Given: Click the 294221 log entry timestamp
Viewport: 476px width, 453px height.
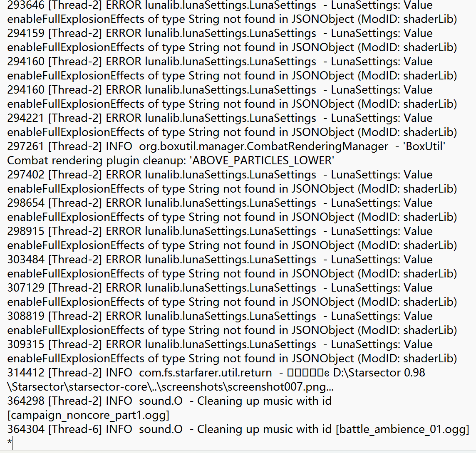Looking at the screenshot, I should pyautogui.click(x=26, y=118).
